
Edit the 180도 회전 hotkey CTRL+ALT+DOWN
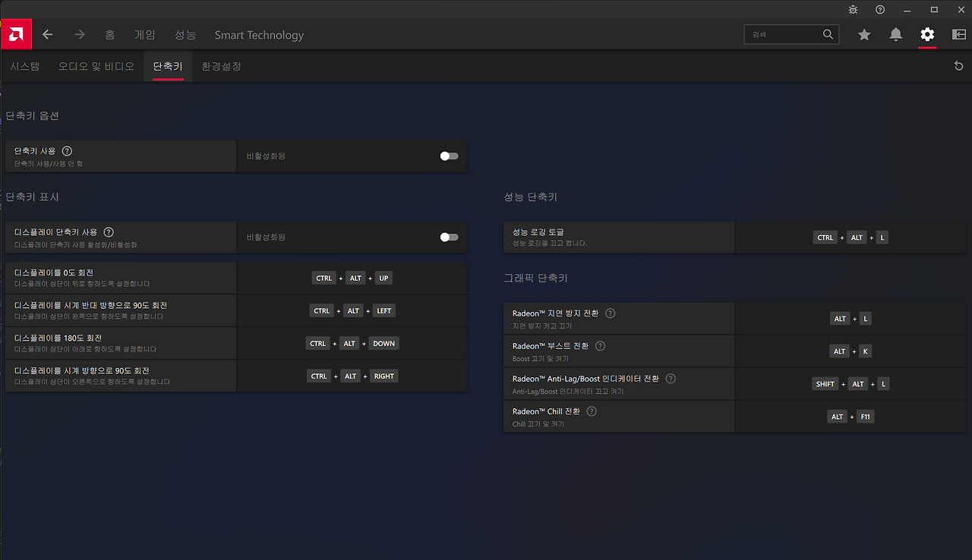click(x=352, y=344)
